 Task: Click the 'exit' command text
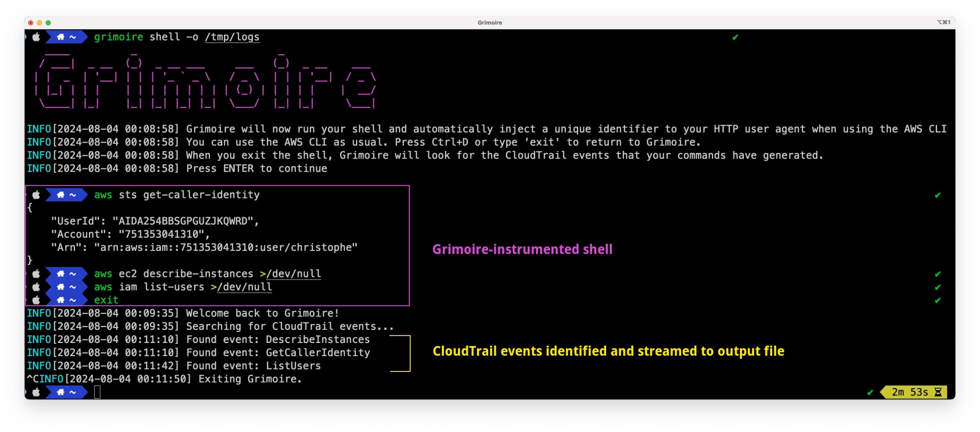(106, 300)
